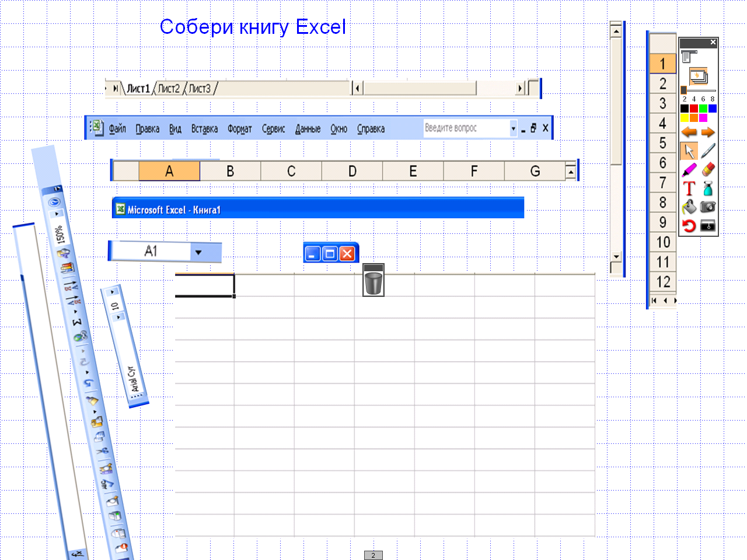This screenshot has height=560, width=747.
Task: Open the slide sorter stacked pages icon
Action: [698, 77]
